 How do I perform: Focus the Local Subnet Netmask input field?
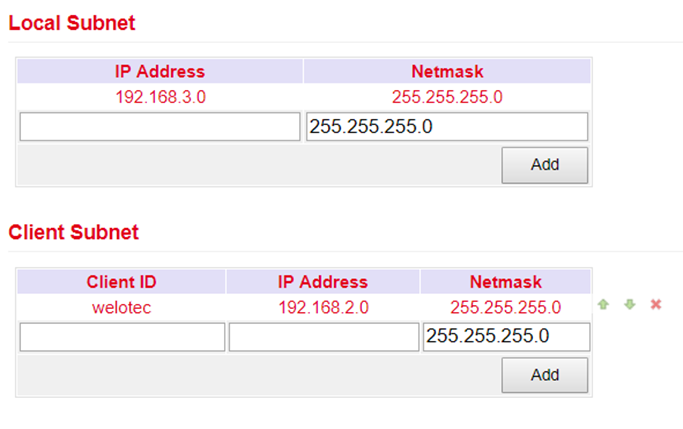[x=447, y=127]
